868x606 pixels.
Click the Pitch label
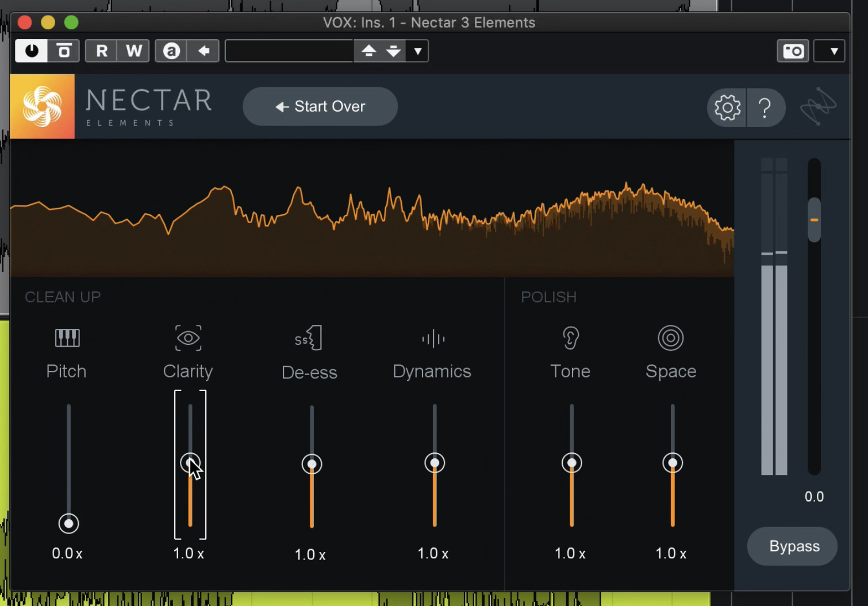tap(66, 371)
